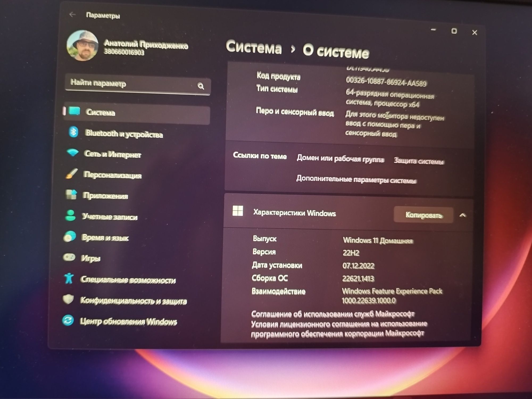Click the OS build value 22621.1413
Viewport: 532px width, 399px height.
pyautogui.click(x=358, y=279)
